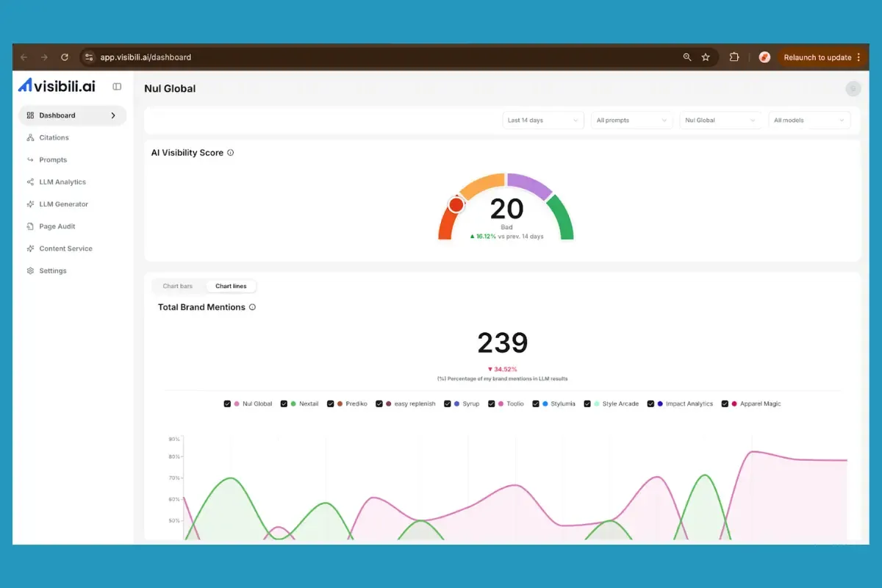Click info icon beside Total Brand Mentions

252,307
